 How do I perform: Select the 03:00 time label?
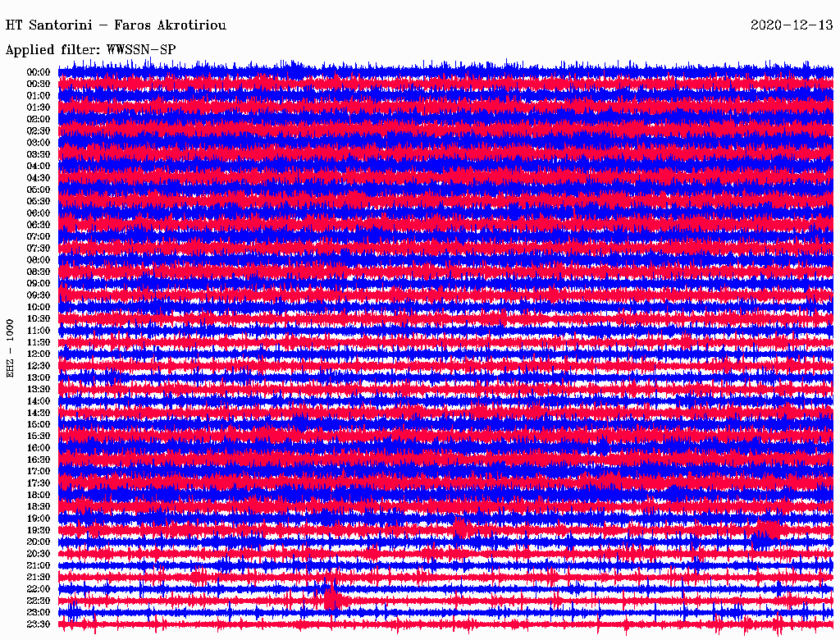tap(39, 143)
